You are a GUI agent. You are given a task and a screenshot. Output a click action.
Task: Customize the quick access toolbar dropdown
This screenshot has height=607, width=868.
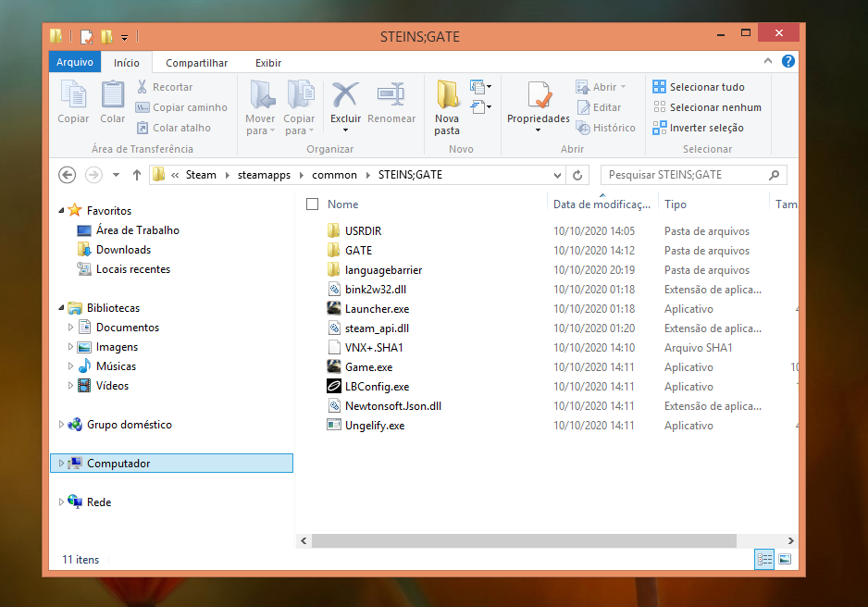125,38
